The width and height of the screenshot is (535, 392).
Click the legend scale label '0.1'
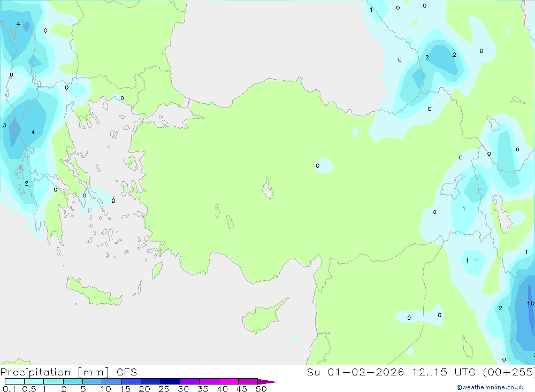9,389
